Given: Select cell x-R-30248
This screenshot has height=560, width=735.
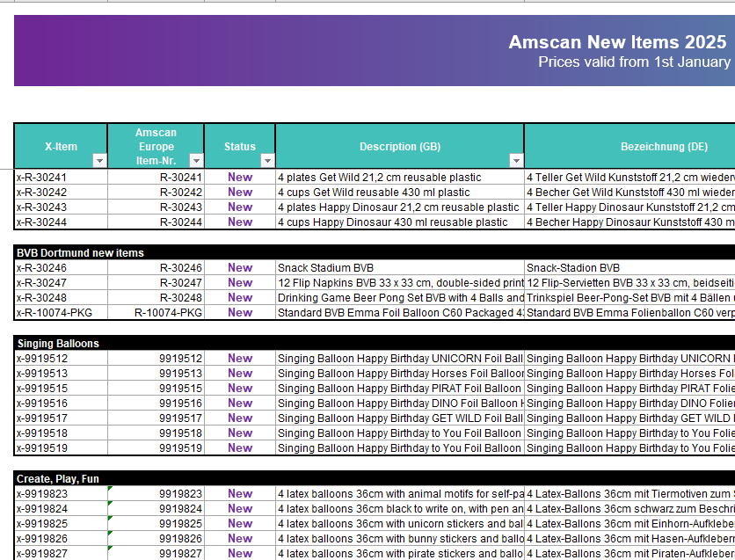Looking at the screenshot, I should tap(61, 297).
